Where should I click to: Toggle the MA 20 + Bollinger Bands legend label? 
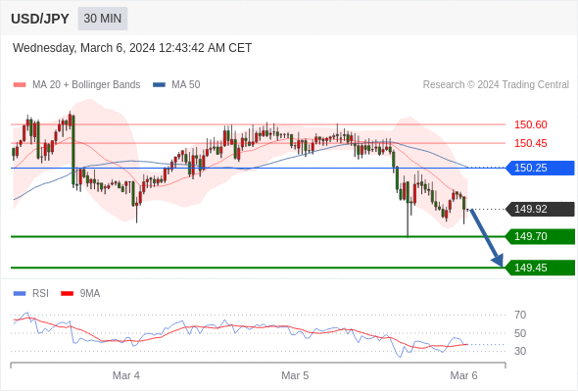pos(86,85)
